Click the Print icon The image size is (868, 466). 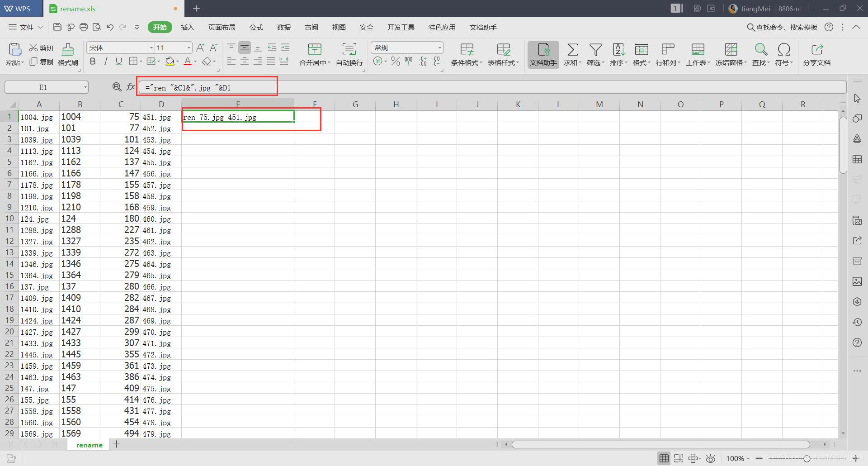click(84, 27)
